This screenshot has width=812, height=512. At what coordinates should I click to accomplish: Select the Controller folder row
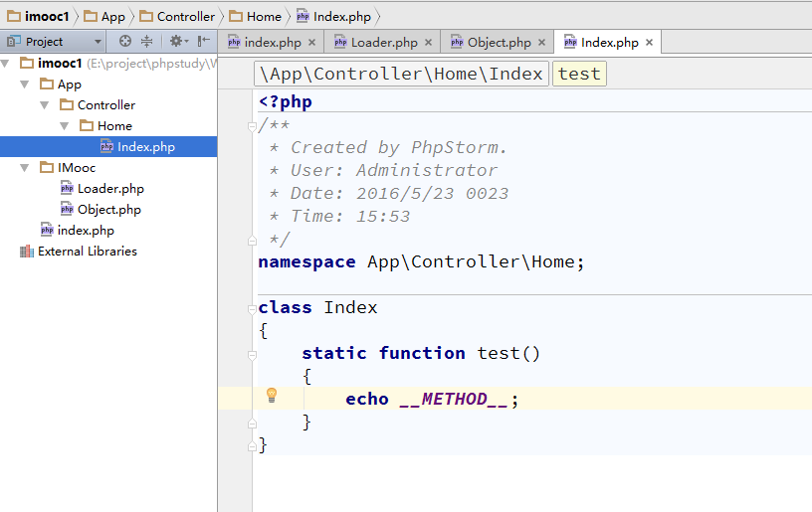[x=108, y=105]
